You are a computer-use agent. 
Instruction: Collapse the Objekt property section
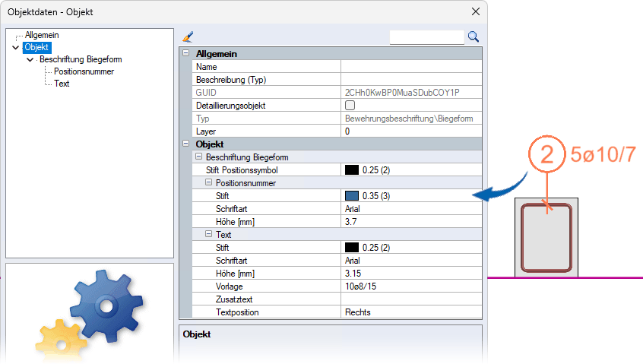pos(186,144)
